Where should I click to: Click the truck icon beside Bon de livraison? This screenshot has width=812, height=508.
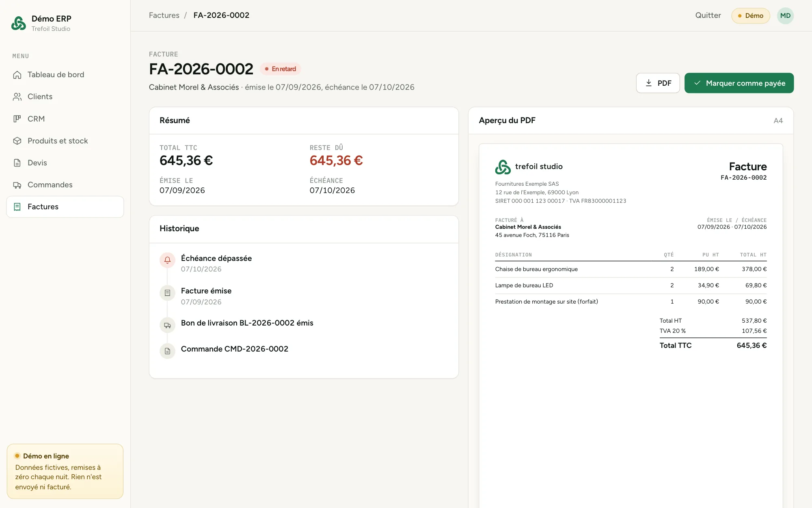167,325
